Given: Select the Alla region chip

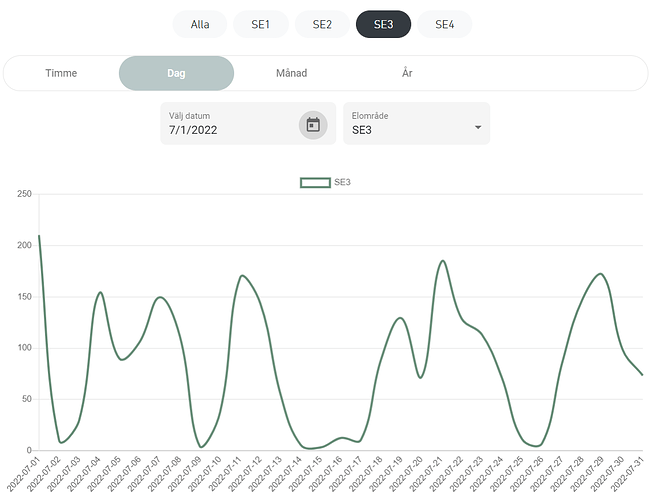Looking at the screenshot, I should click(200, 24).
